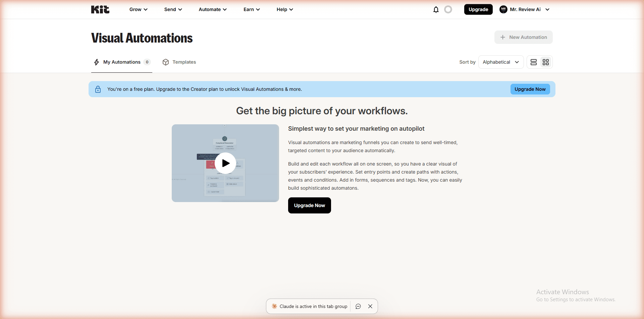Expand the Help menu
The image size is (644, 319).
(285, 9)
